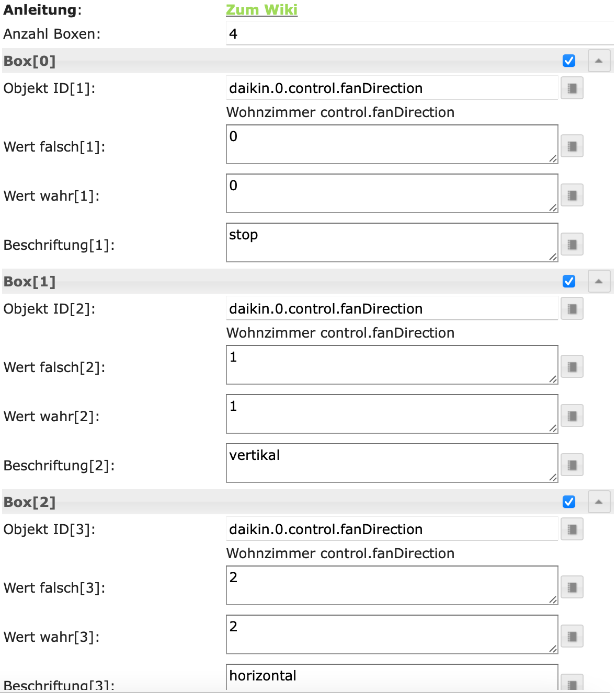This screenshot has height=693, width=616.
Task: Click edit icon beside Beschriftung[1]
Action: [572, 244]
